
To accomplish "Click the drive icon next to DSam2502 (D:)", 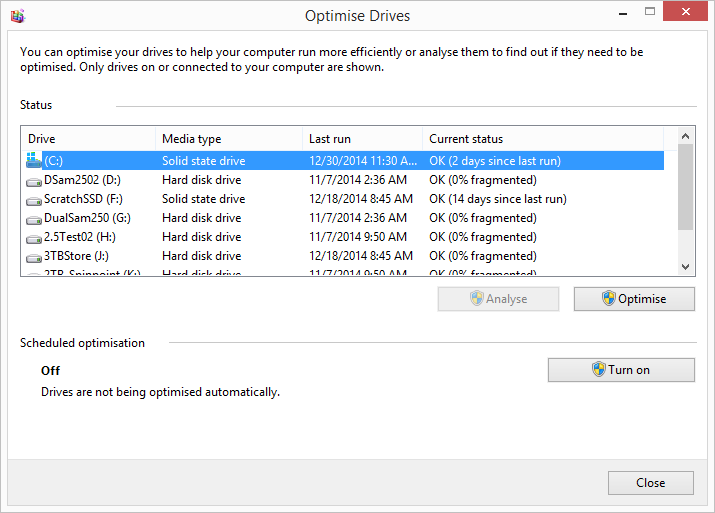I will [34, 181].
